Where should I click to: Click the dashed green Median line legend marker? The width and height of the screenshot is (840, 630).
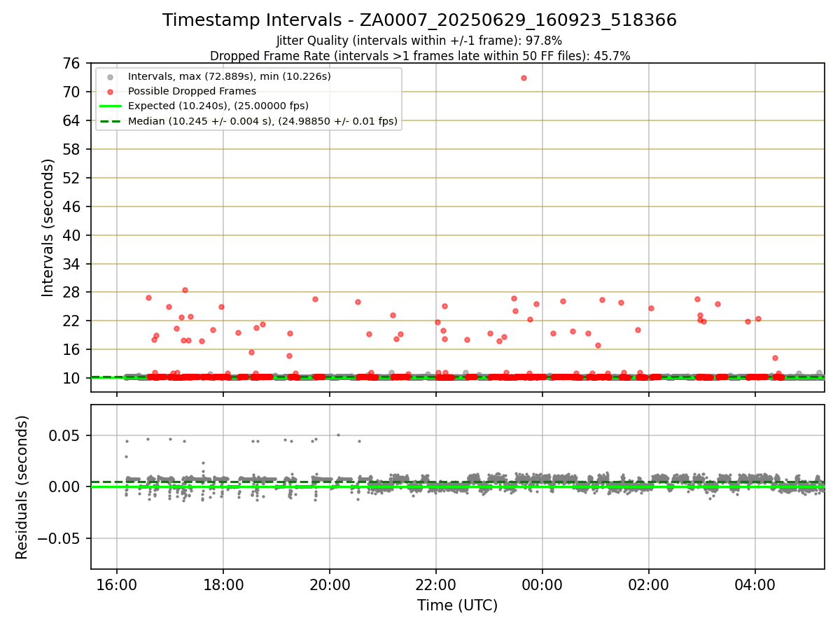coord(110,121)
